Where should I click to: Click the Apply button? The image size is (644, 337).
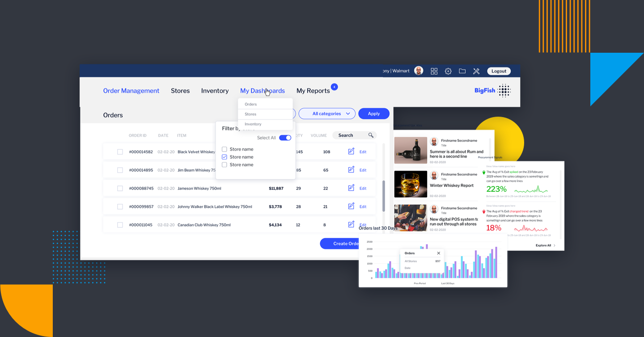click(374, 114)
